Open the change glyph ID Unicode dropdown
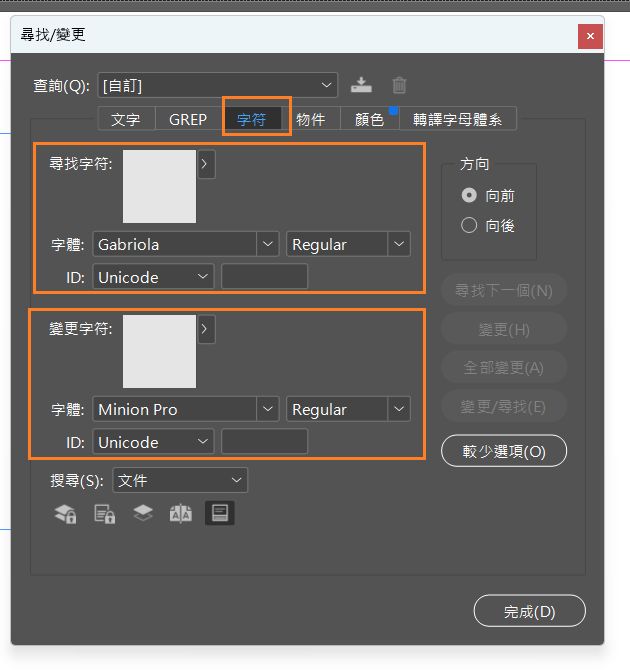Screen dimensions: 630x670 (x=153, y=442)
